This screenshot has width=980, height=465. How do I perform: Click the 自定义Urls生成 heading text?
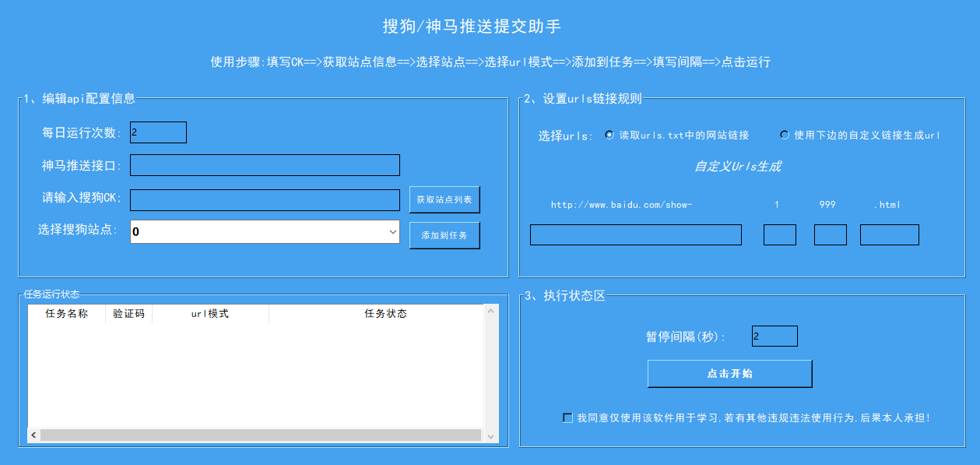[738, 167]
